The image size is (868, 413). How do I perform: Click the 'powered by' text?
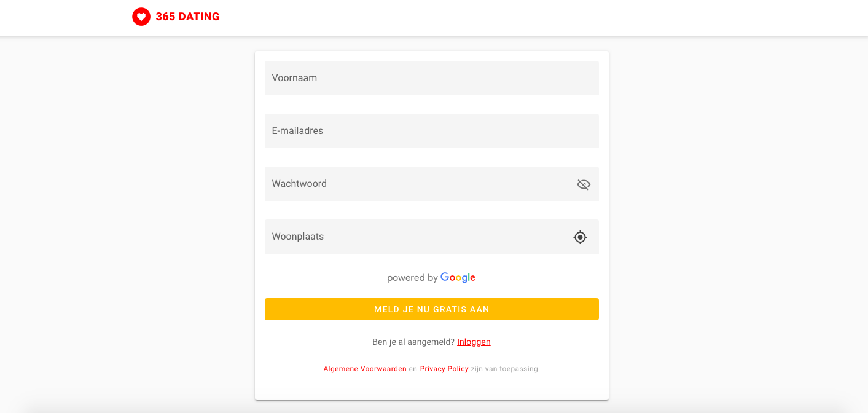click(412, 278)
